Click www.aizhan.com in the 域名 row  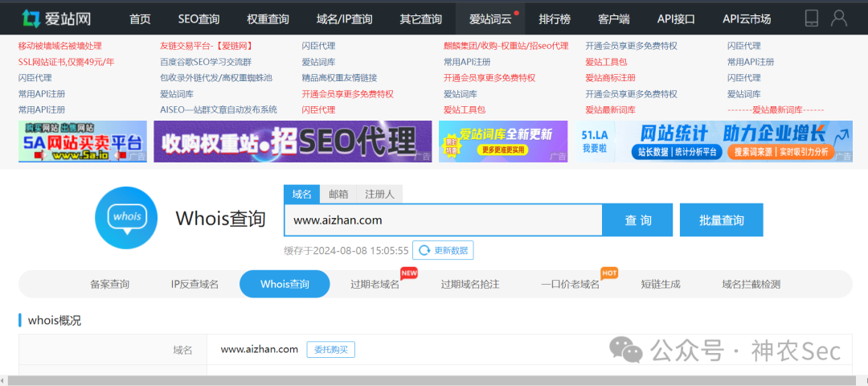point(259,350)
